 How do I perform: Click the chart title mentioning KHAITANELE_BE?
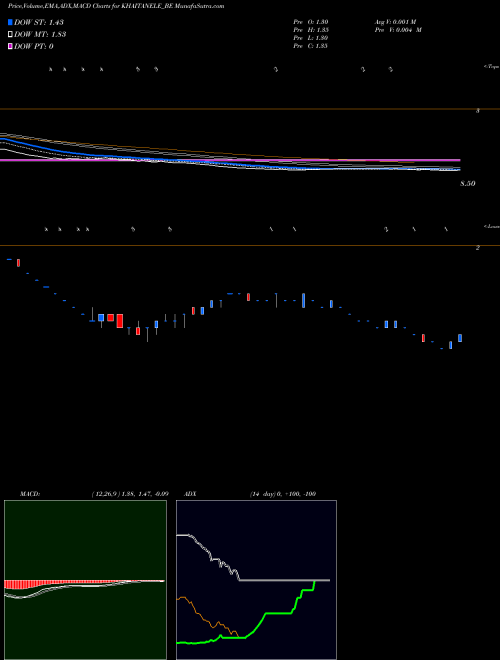pyautogui.click(x=116, y=6)
